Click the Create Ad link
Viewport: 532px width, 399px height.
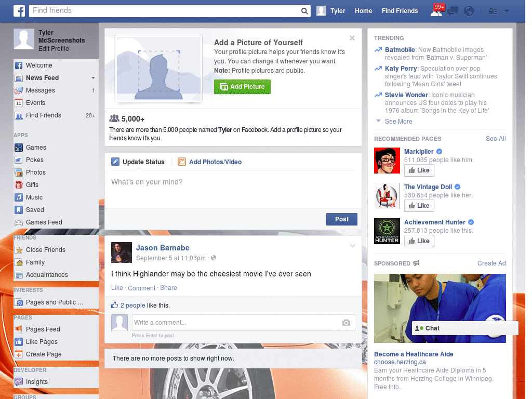tap(491, 263)
